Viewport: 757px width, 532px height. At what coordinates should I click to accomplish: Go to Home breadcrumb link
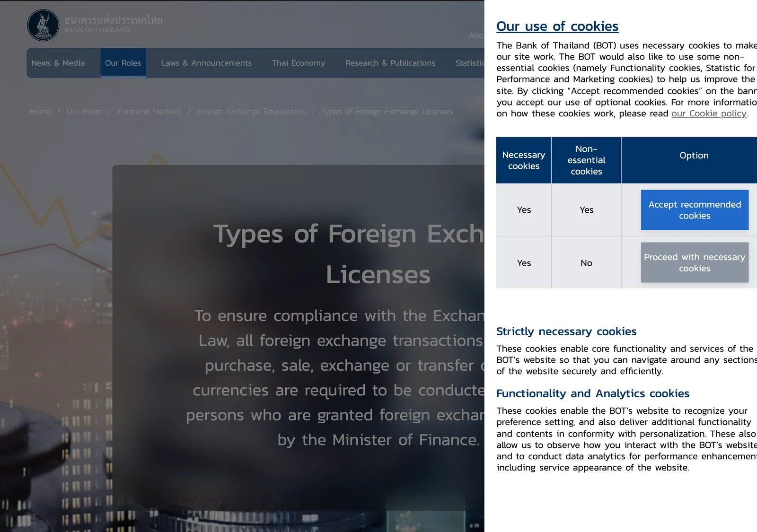40,112
